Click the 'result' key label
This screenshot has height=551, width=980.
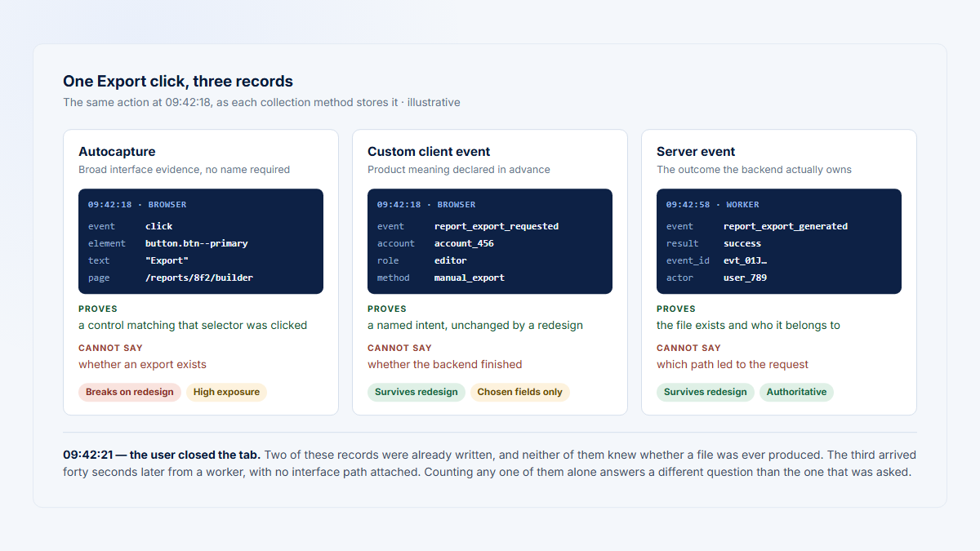coord(683,243)
